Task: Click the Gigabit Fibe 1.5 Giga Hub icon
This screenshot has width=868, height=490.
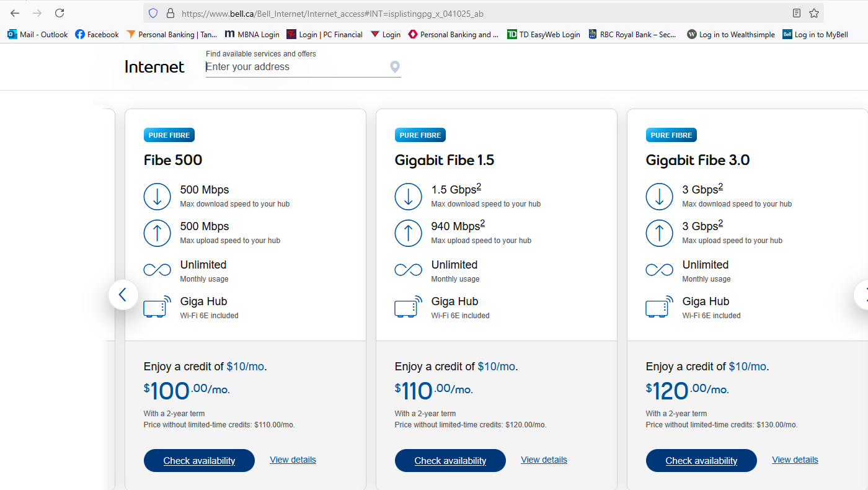Action: pyautogui.click(x=408, y=306)
